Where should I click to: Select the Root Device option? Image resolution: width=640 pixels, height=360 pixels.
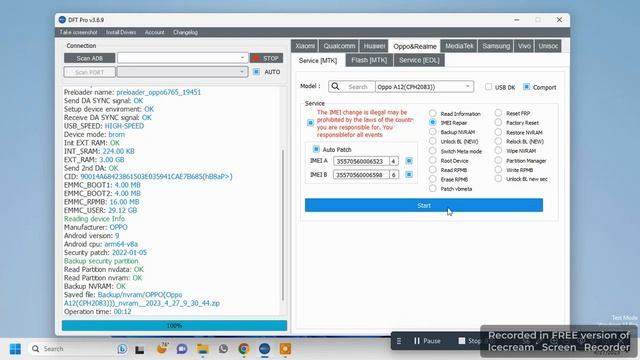click(x=433, y=160)
